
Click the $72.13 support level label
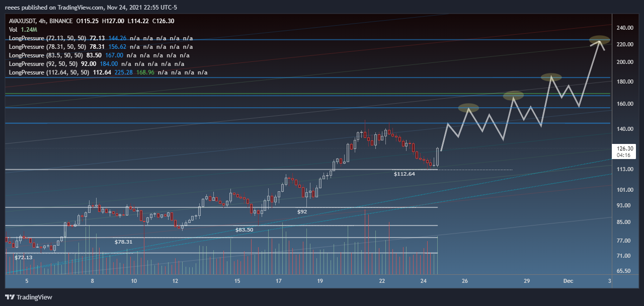(23, 257)
